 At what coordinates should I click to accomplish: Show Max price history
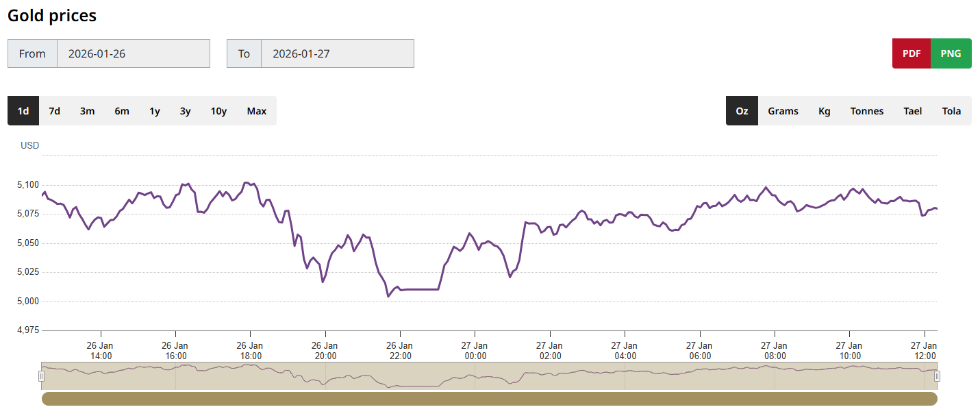point(257,111)
